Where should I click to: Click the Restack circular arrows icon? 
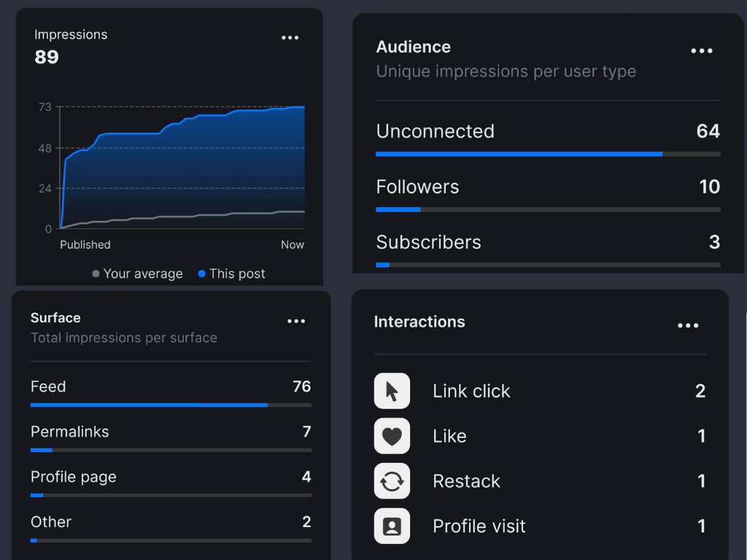392,481
